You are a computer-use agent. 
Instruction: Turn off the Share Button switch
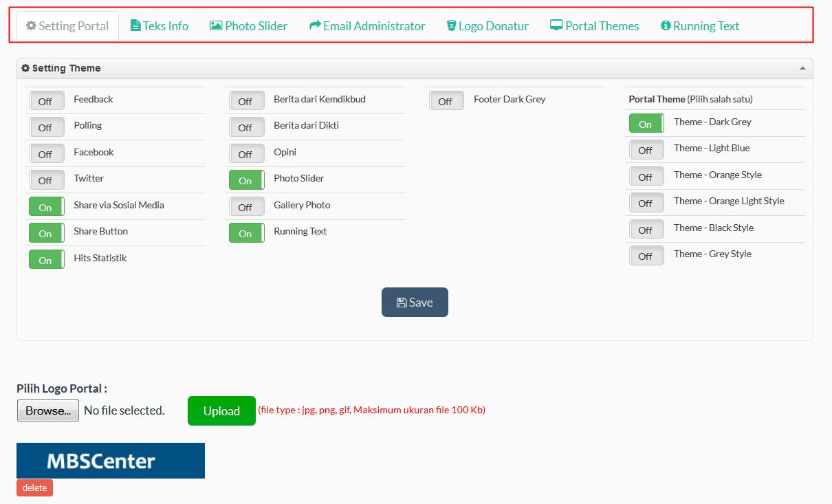coord(47,232)
